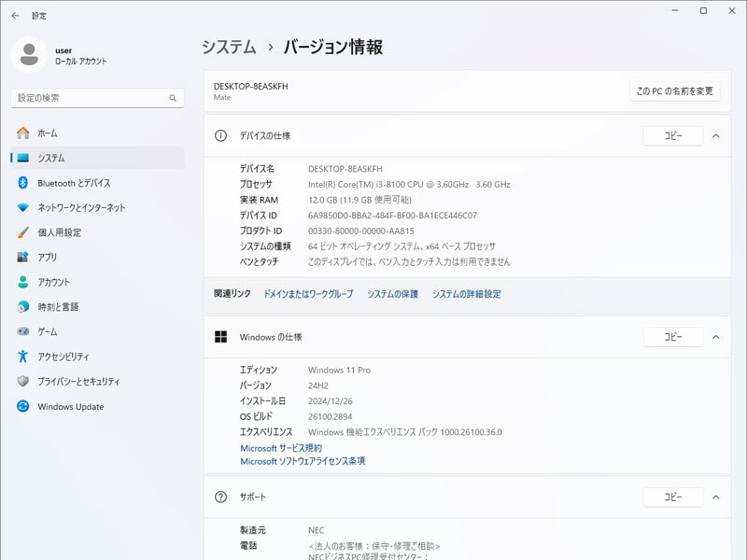This screenshot has height=560, width=747.
Task: Click the アクセシビリティ figure icon
Action: 22,357
